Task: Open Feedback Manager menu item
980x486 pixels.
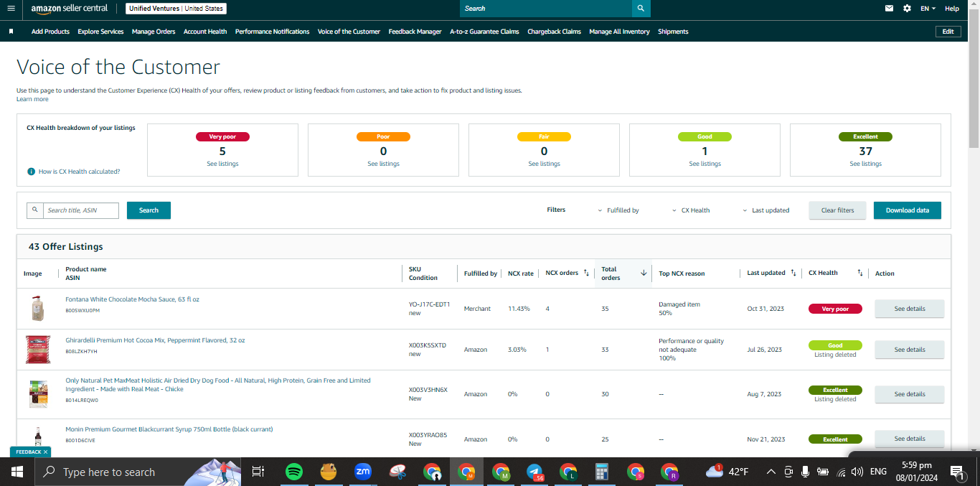Action: click(415, 32)
